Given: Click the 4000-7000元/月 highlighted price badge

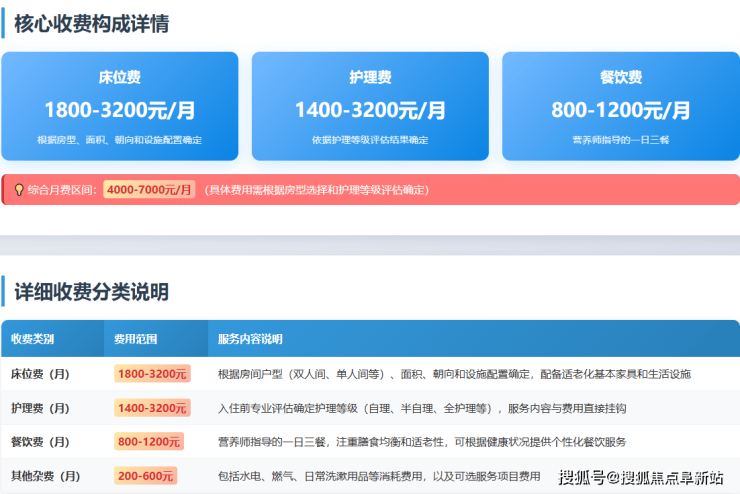Looking at the screenshot, I should (x=149, y=189).
